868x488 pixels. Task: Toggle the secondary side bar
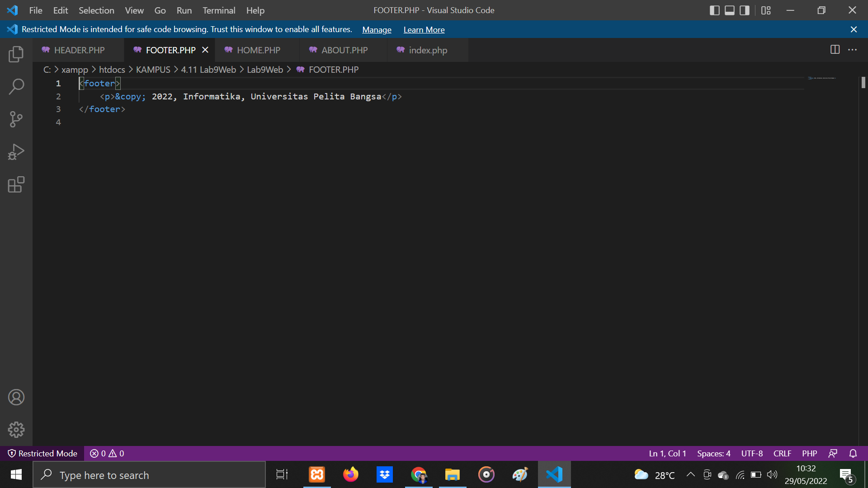(744, 10)
